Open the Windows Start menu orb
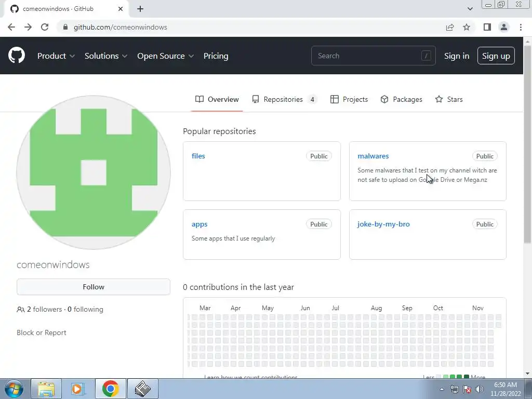Image resolution: width=532 pixels, height=399 pixels. click(14, 389)
